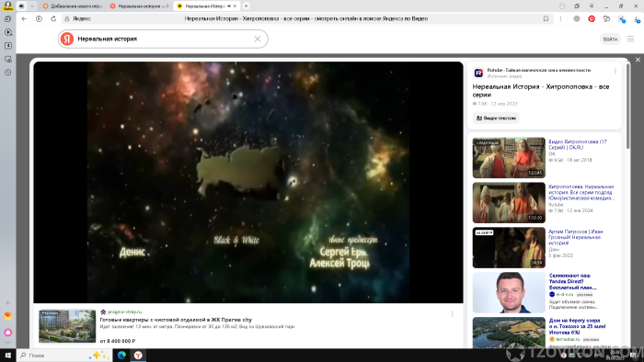Clear the search field with the X icon
The height and width of the screenshot is (362, 644).
(258, 39)
